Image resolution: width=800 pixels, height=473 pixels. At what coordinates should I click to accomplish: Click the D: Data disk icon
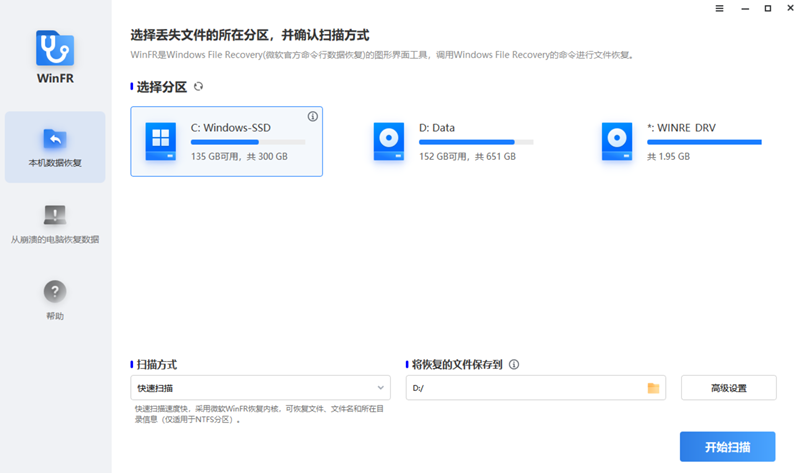[389, 141]
